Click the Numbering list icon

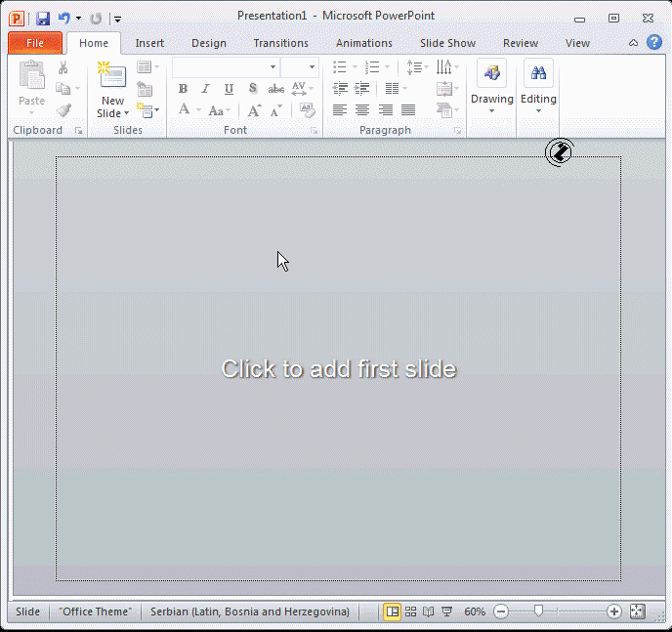tap(371, 67)
